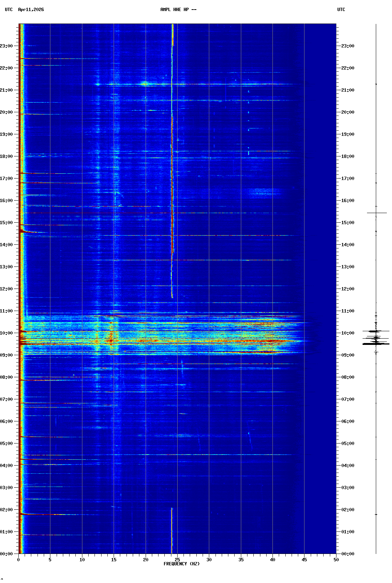392x583 pixels.
Task: Click the 23:00 label on the left time axis
Action: pyautogui.click(x=6, y=46)
